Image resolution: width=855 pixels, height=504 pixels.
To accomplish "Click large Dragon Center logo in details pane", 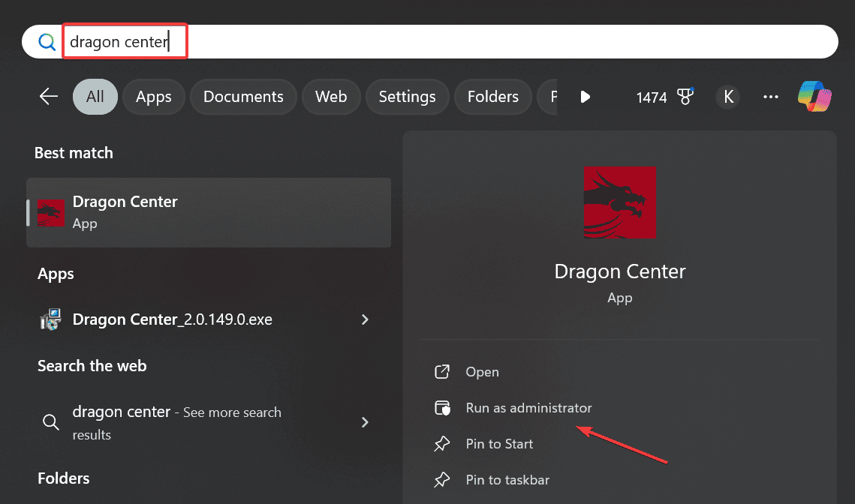I will (620, 202).
